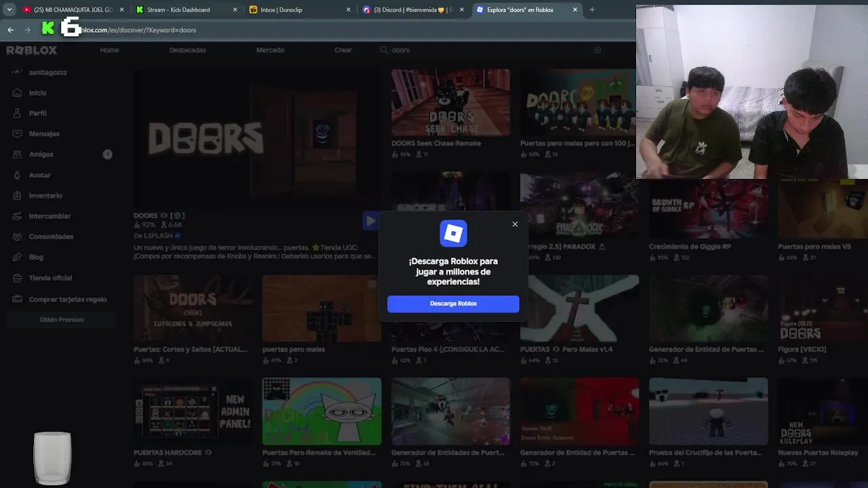Open Crecimiento de Giggle RP thumbnail

coord(708,209)
